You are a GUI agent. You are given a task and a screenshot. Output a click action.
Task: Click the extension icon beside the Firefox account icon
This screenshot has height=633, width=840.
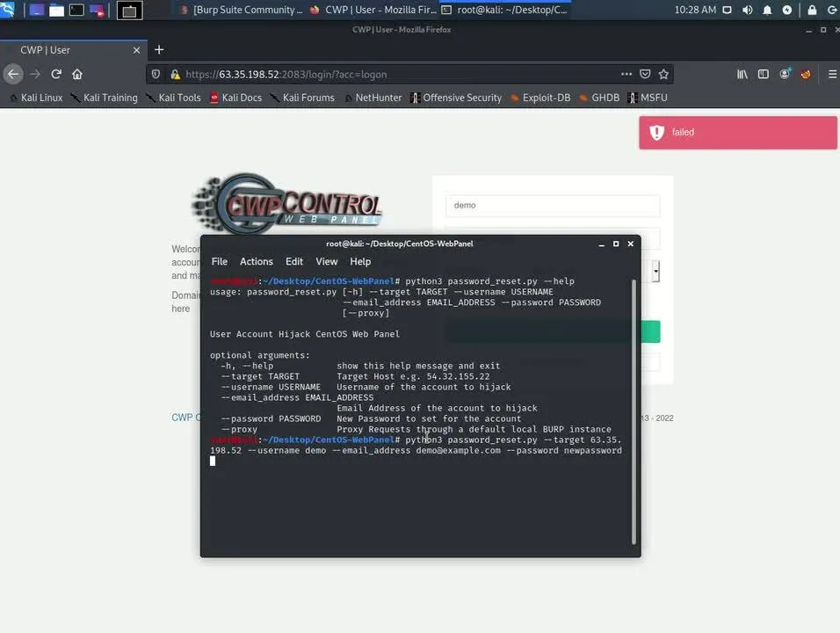(806, 74)
